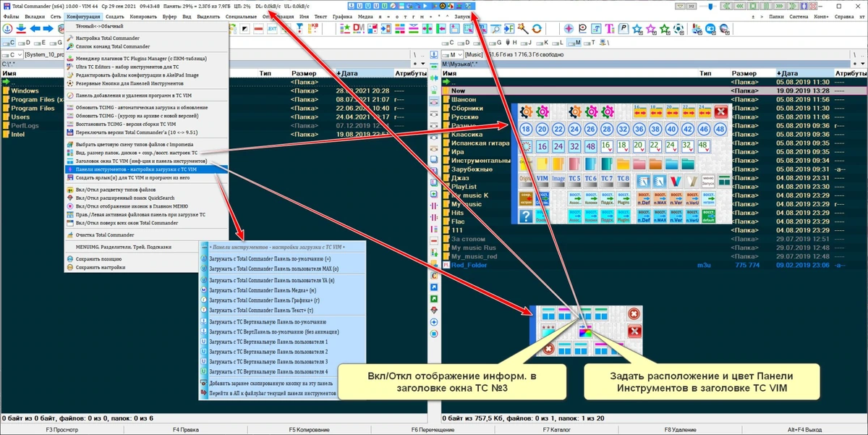Open the Файлы menu
Screen dimensions: 868x435
coord(11,16)
